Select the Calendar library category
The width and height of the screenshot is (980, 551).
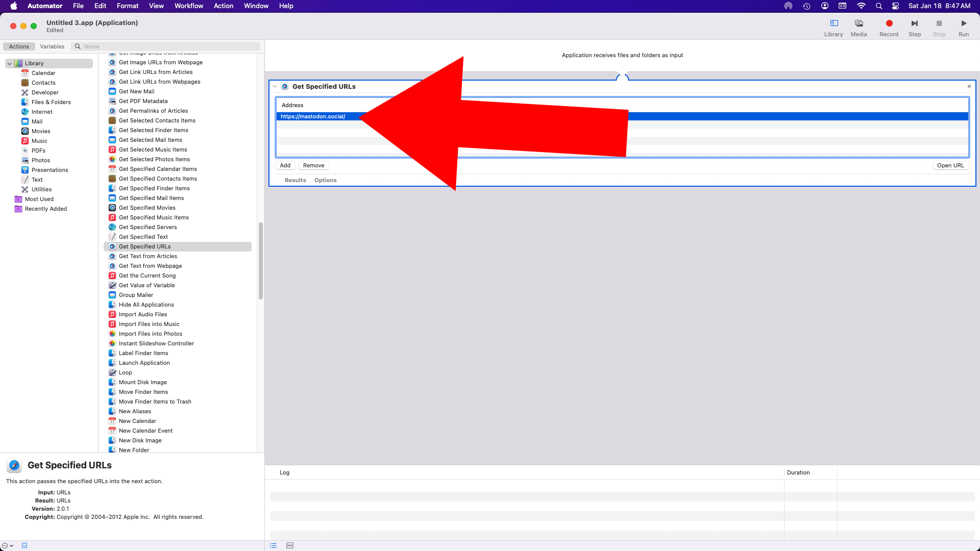pos(43,73)
